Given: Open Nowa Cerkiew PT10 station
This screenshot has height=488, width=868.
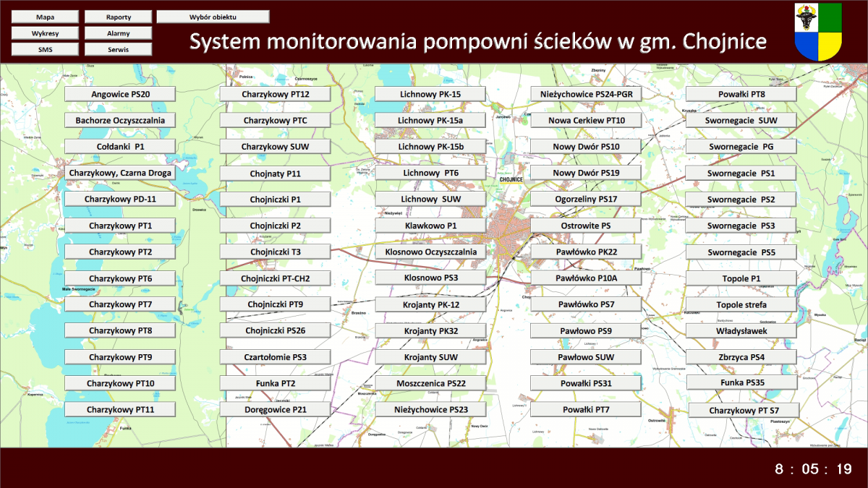Looking at the screenshot, I should coord(587,121).
